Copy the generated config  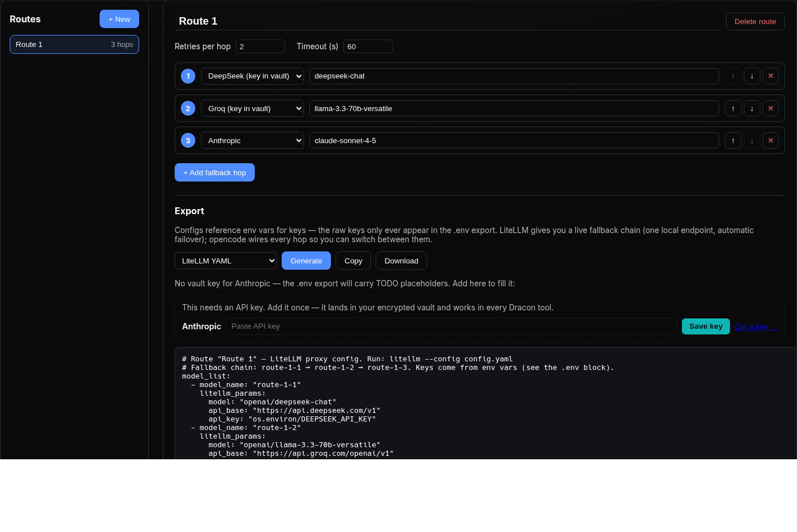click(x=353, y=261)
